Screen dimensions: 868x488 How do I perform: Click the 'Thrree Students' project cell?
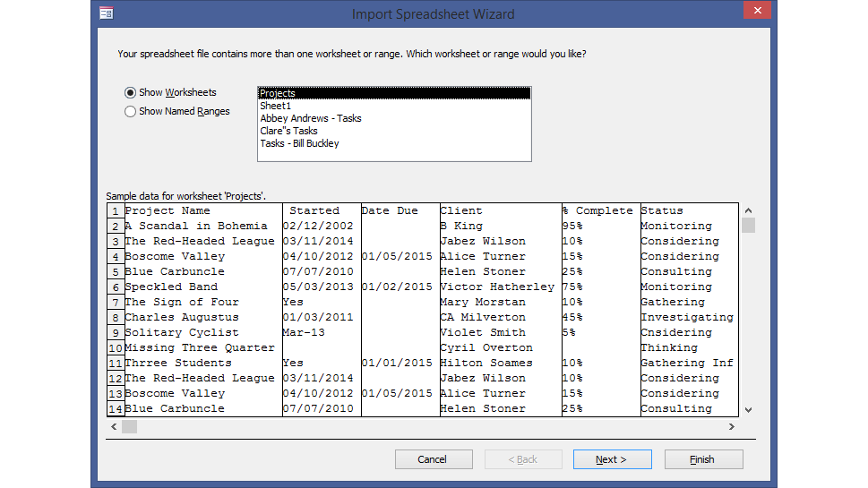(x=203, y=363)
